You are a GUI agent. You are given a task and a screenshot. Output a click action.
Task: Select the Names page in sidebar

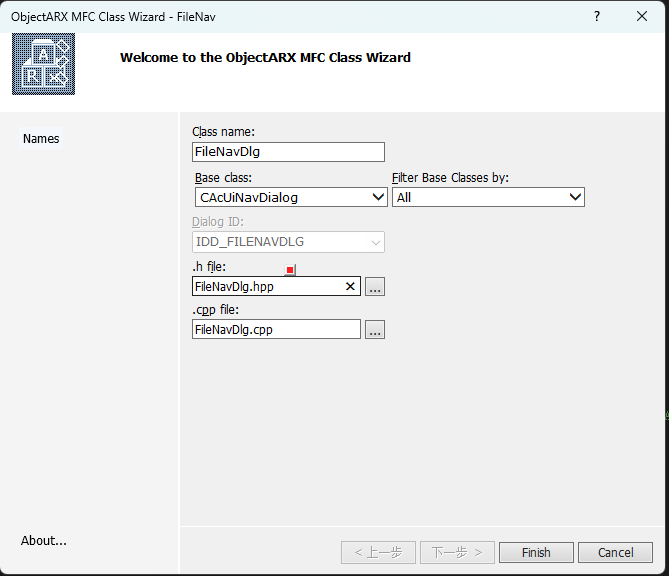coord(41,139)
